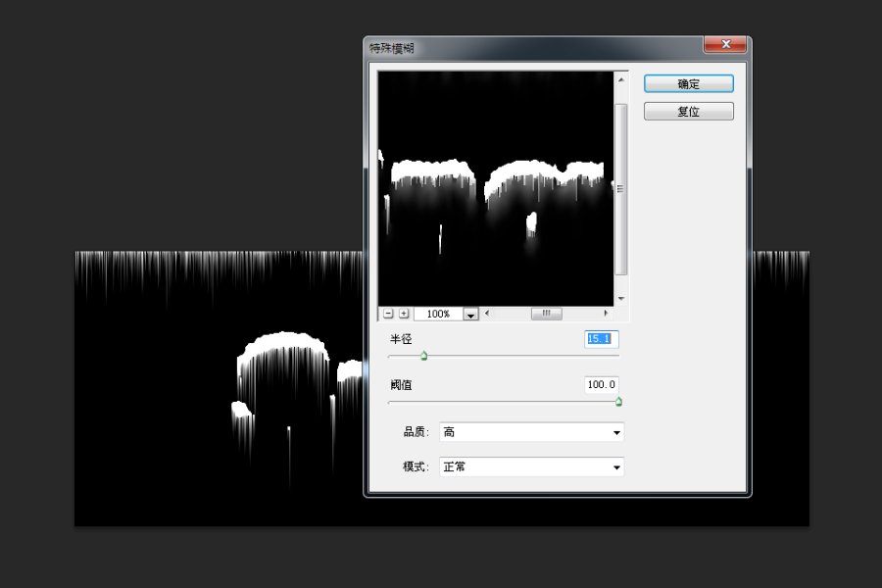Screen dimensions: 882x588
Task: Open the 模式 mode dropdown
Action: click(531, 467)
